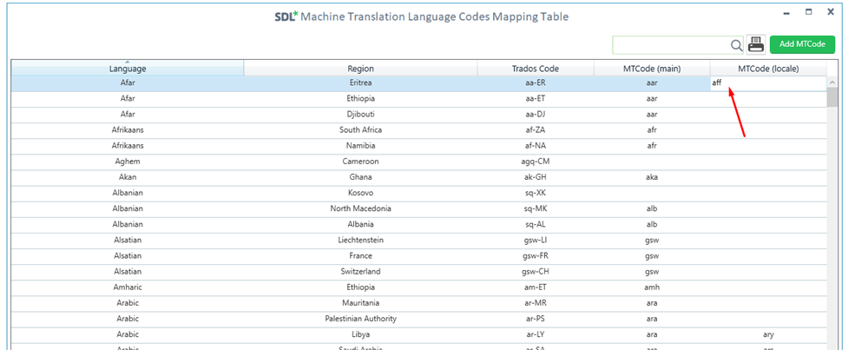Click the table's scroll up arrow

(x=832, y=83)
